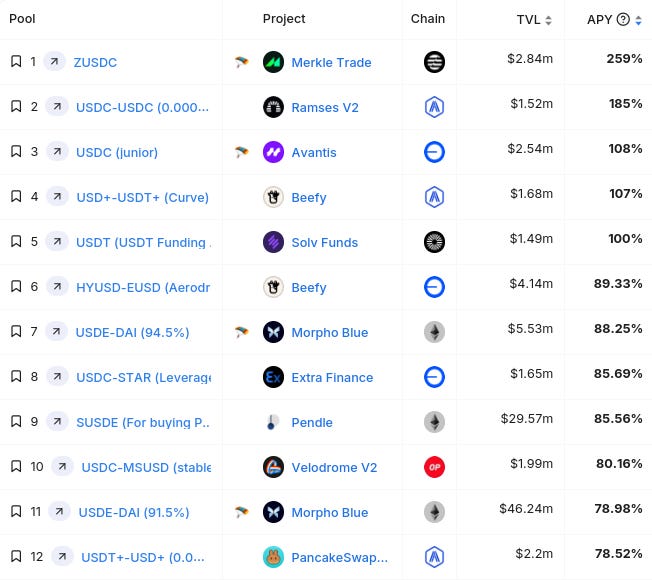Bookmark the USDE-DAI (91.5%) pool

pos(16,511)
